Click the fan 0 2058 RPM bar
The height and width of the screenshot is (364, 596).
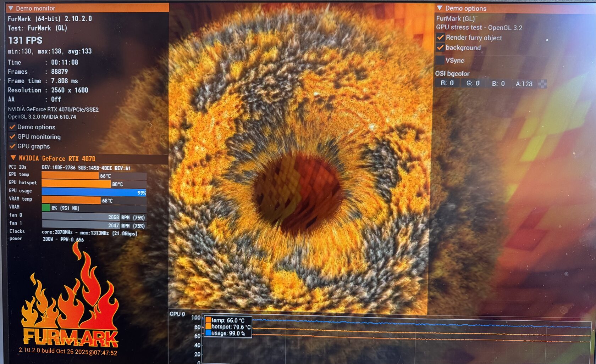[94, 217]
